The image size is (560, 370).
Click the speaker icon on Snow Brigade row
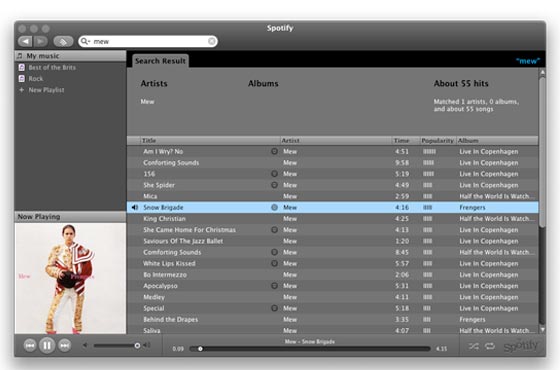(x=135, y=208)
